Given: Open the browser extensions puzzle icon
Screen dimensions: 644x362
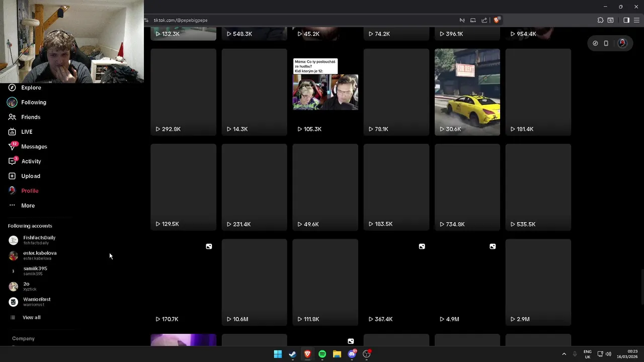Looking at the screenshot, I should point(600,20).
